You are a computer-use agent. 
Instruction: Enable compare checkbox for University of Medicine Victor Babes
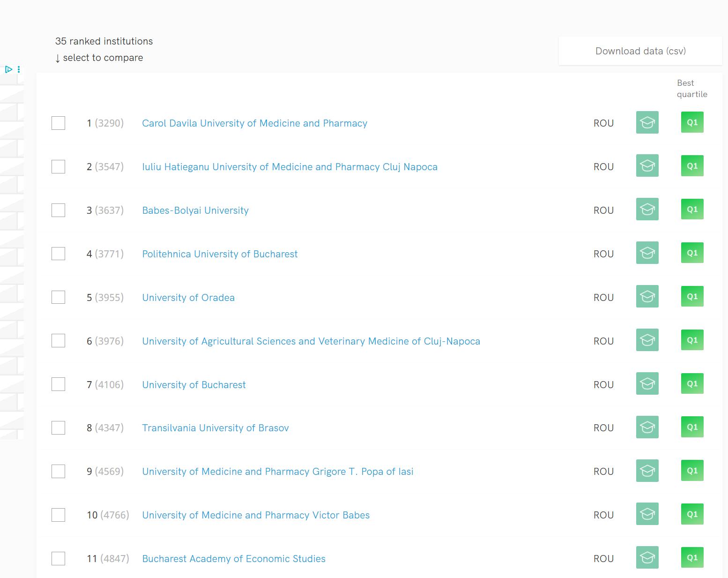(58, 515)
